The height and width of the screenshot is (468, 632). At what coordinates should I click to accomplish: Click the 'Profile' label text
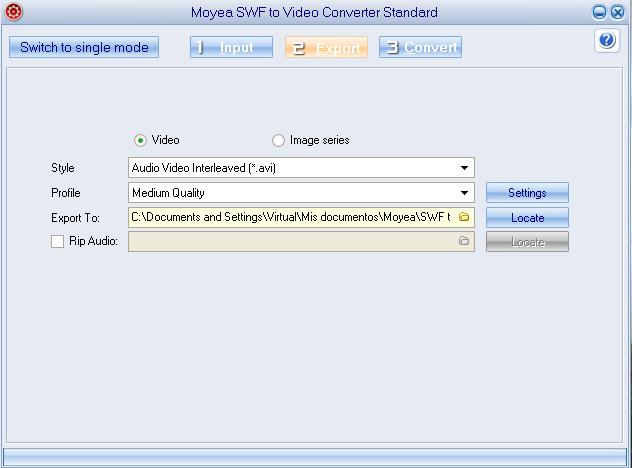coord(66,193)
